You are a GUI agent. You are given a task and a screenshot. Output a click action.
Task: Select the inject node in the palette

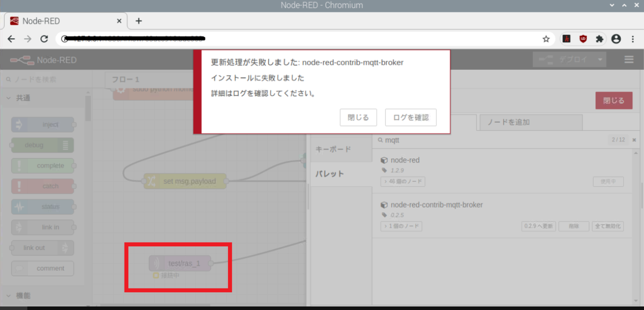(42, 124)
